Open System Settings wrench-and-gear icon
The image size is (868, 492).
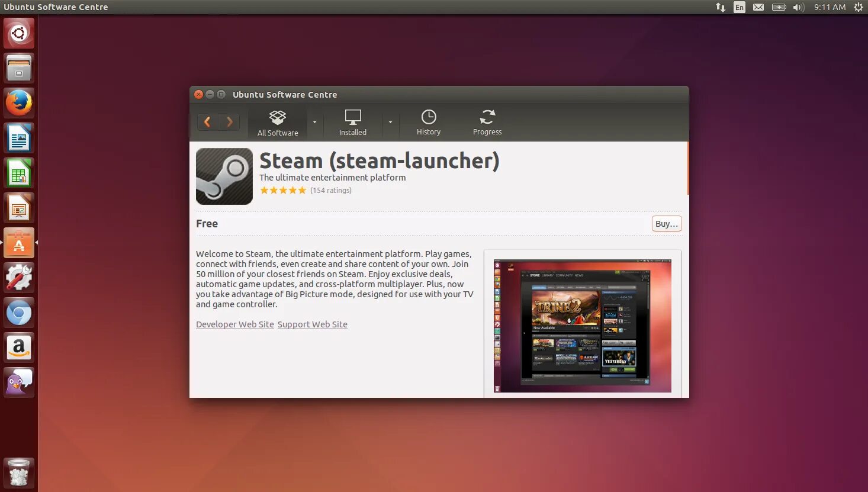click(x=19, y=278)
